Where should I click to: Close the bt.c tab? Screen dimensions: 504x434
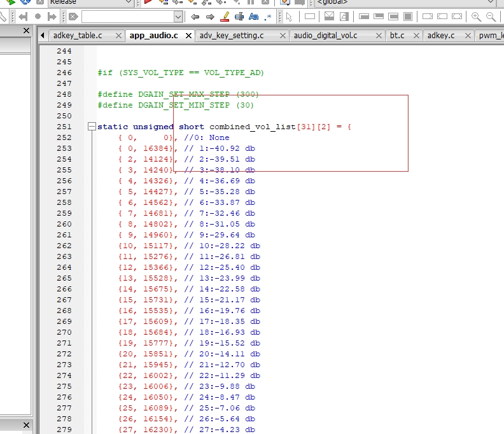click(x=416, y=36)
